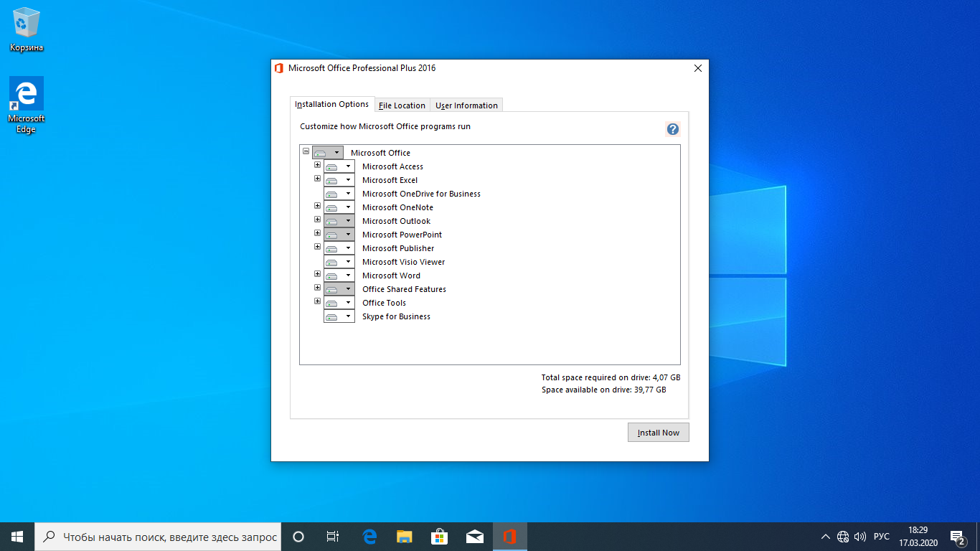Select the Microsoft OneNote label

pyautogui.click(x=397, y=207)
